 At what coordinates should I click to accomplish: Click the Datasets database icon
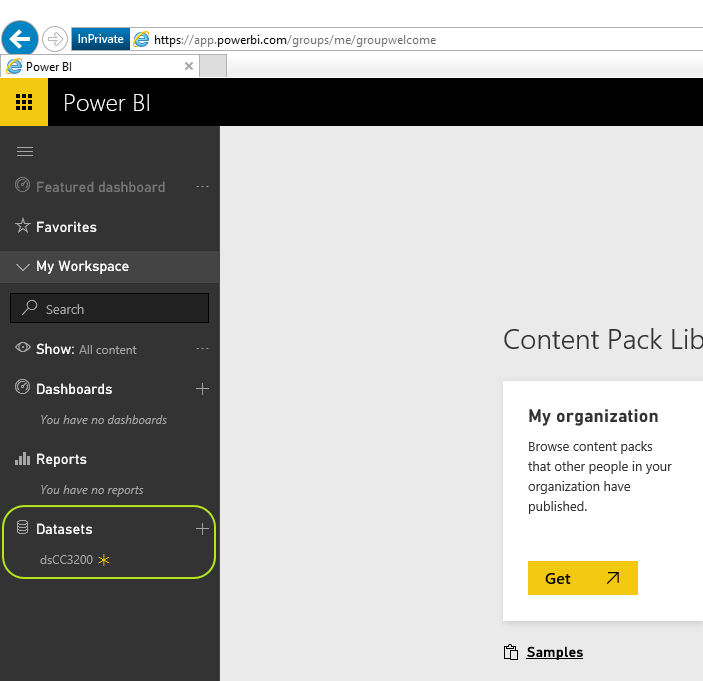coord(22,527)
